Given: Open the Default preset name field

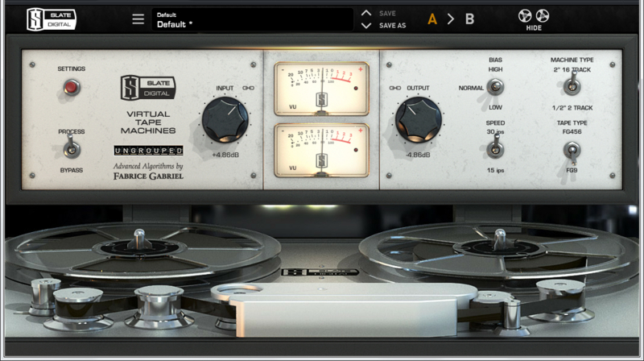Looking at the screenshot, I should (x=252, y=19).
